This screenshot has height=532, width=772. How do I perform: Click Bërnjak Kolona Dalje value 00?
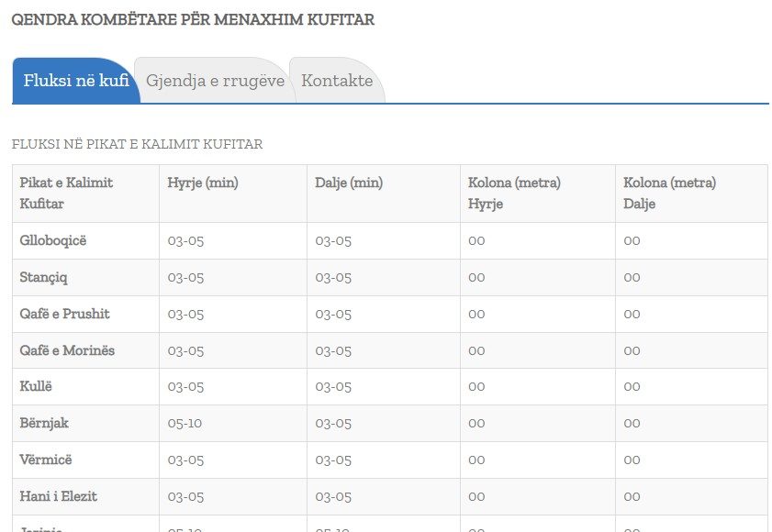click(x=632, y=423)
